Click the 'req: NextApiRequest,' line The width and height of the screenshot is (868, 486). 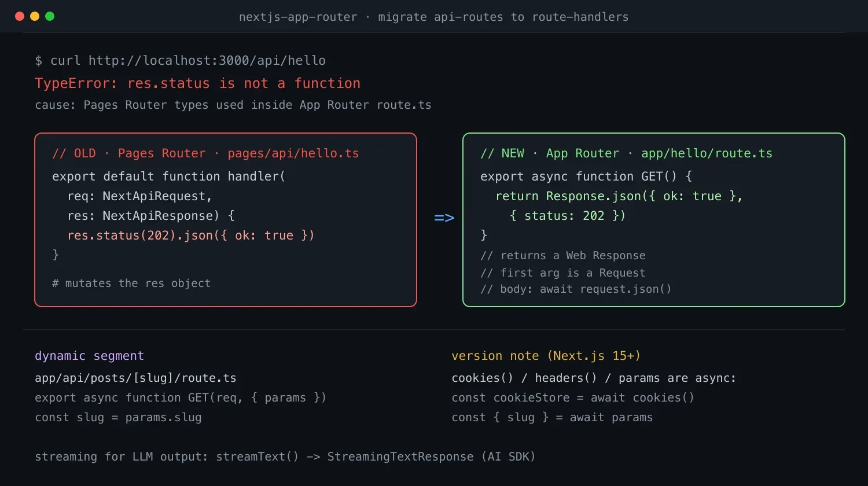[x=140, y=196]
